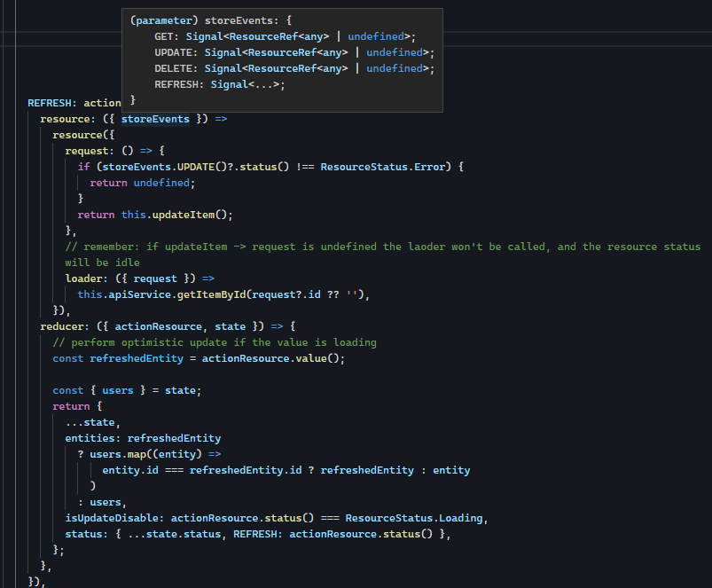Click the 'apiService' token

pos(139,294)
